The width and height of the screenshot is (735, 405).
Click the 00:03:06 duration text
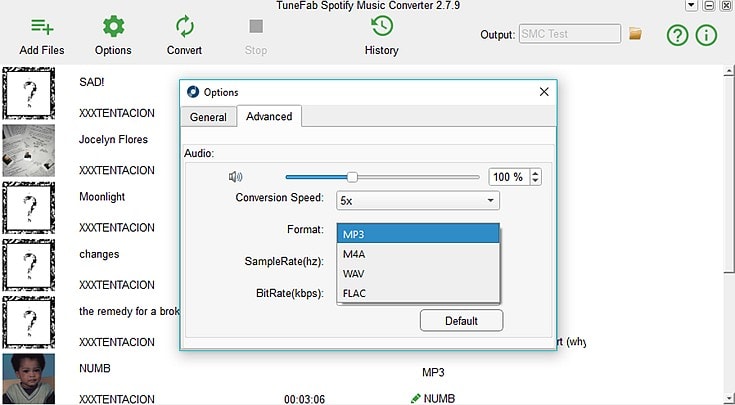tap(305, 399)
